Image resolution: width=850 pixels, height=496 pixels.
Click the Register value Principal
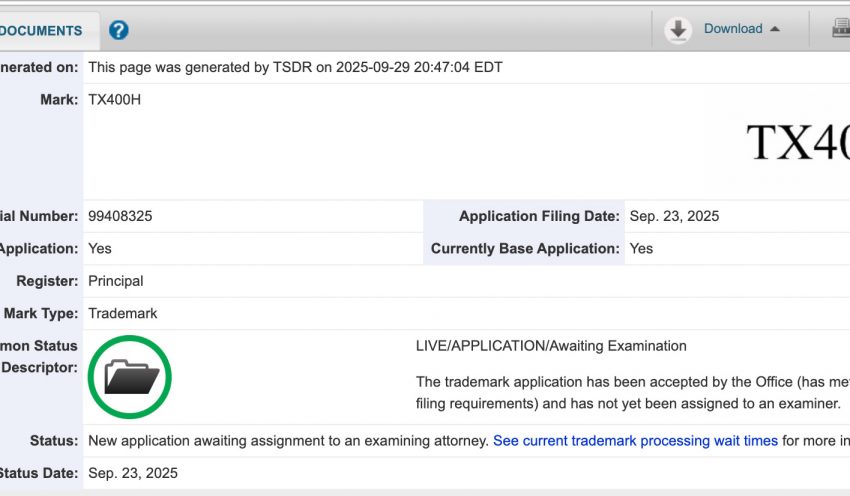tap(115, 281)
